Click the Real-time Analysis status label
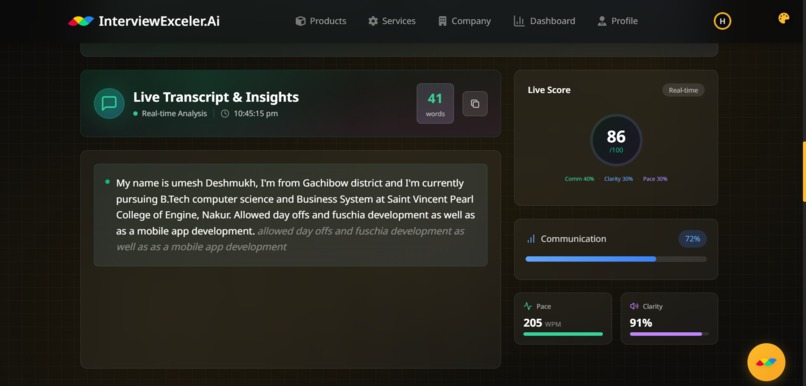This screenshot has width=806, height=386. 174,114
